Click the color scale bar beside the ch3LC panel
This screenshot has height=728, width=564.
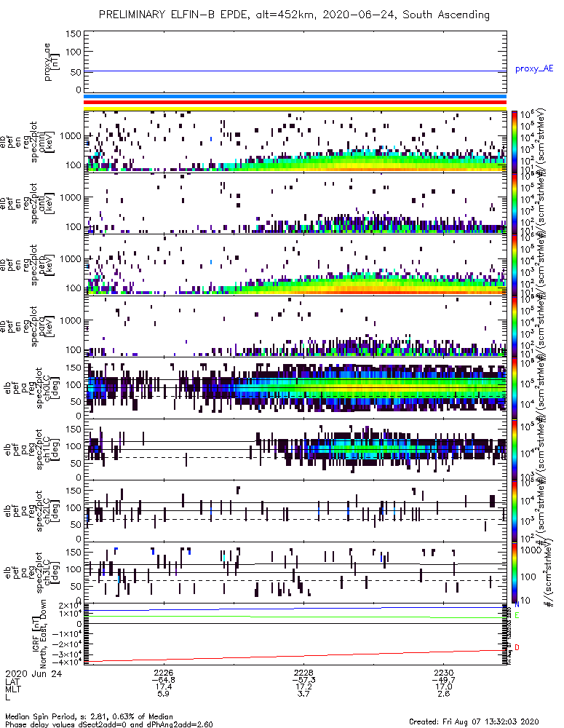tap(515, 573)
